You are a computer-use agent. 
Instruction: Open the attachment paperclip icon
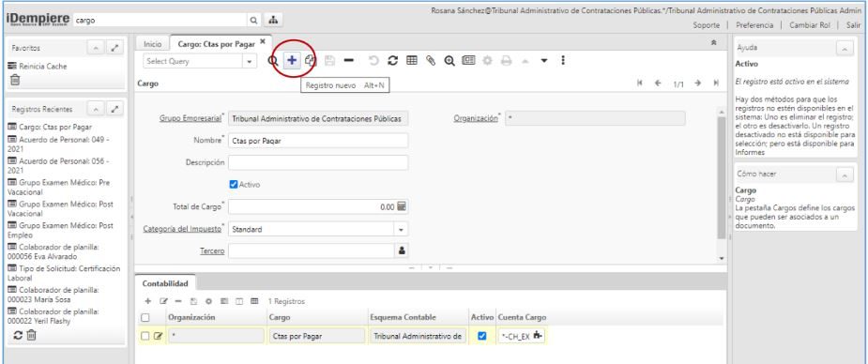(430, 61)
